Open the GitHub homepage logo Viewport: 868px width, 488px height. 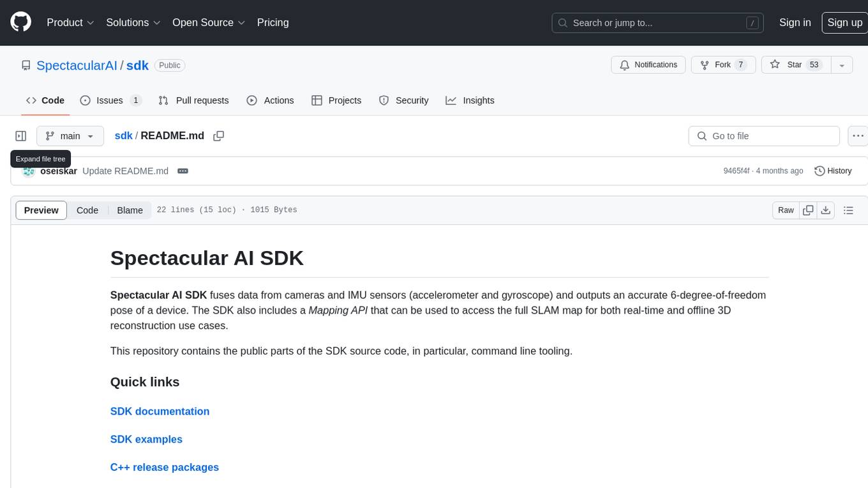(20, 22)
